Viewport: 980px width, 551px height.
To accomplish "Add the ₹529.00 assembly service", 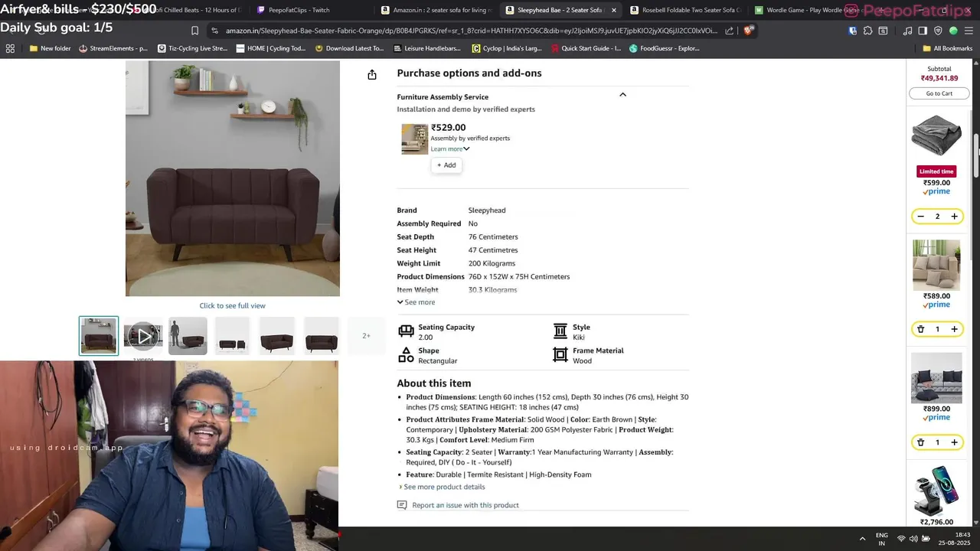I will (446, 165).
